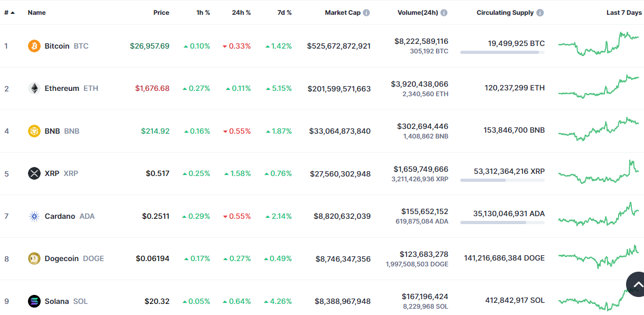Click Ethereum volume $3,920,438,066

click(x=420, y=84)
